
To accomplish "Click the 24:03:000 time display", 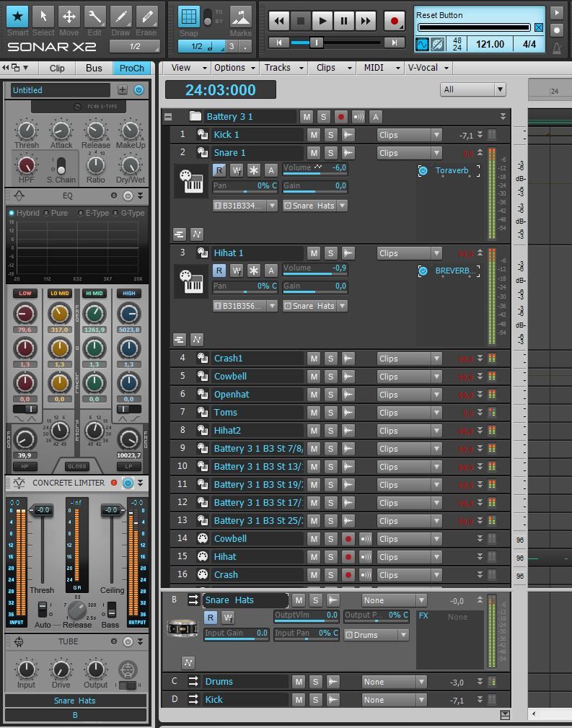I will pyautogui.click(x=220, y=90).
